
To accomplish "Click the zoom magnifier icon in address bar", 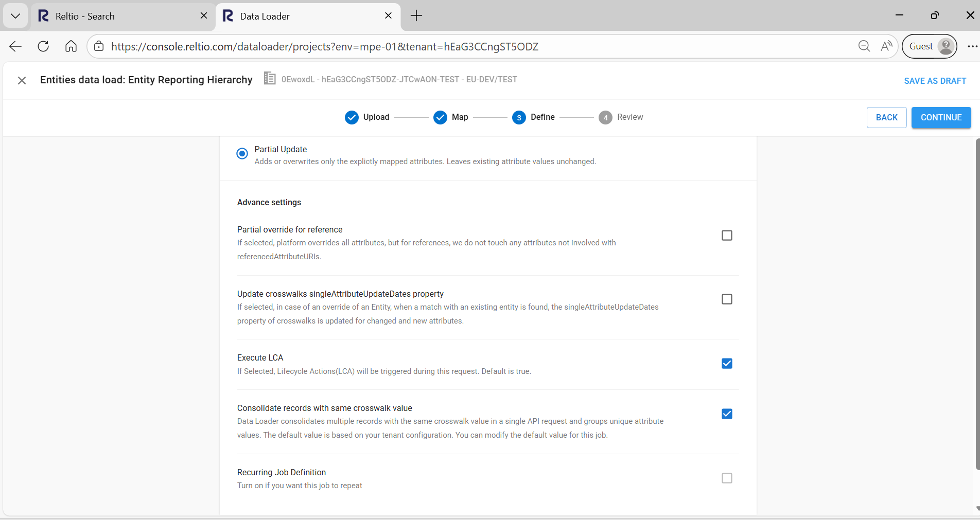I will pyautogui.click(x=864, y=46).
